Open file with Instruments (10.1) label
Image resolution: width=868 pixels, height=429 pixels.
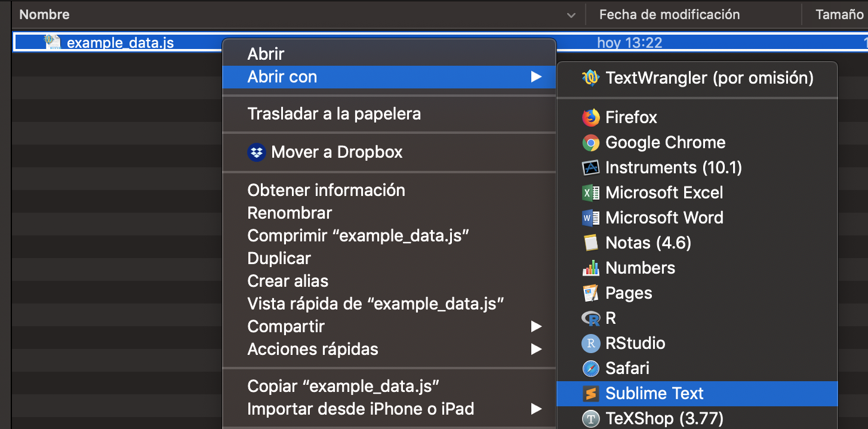[x=674, y=168]
